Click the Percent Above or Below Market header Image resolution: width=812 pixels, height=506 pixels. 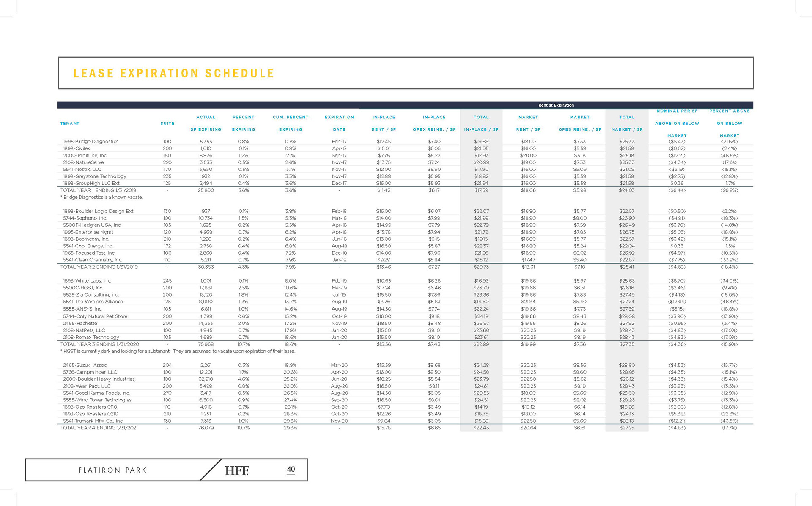click(x=729, y=123)
